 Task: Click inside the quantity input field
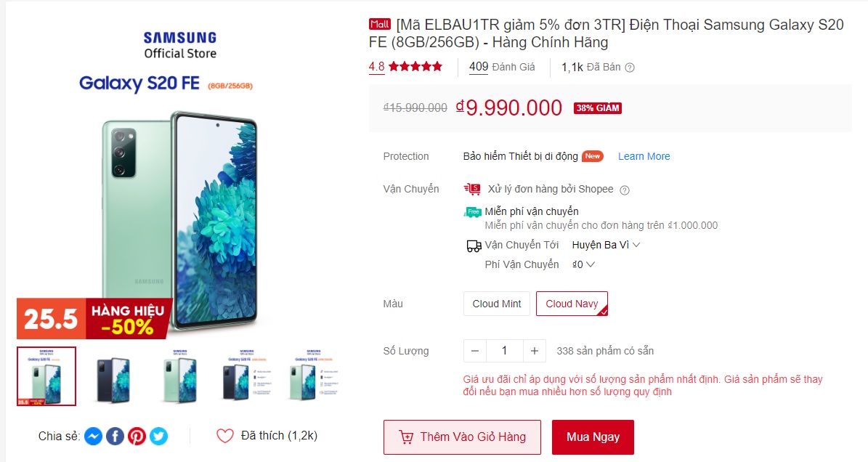coord(504,351)
